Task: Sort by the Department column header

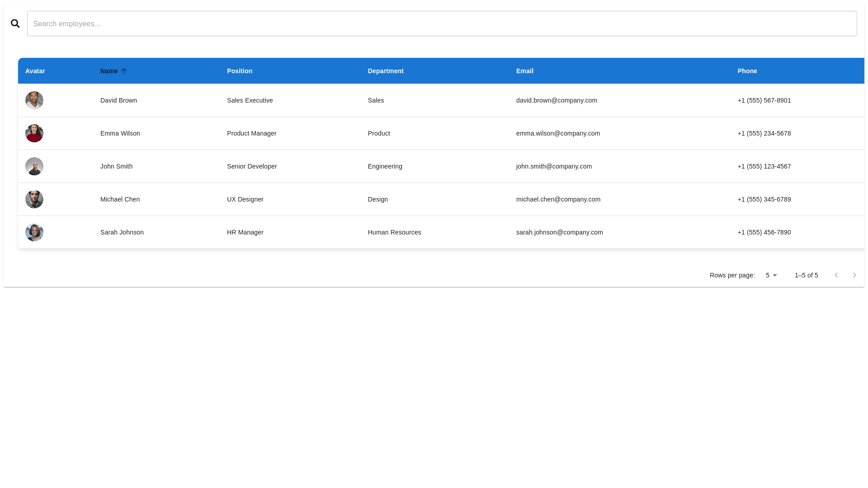Action: click(x=386, y=71)
